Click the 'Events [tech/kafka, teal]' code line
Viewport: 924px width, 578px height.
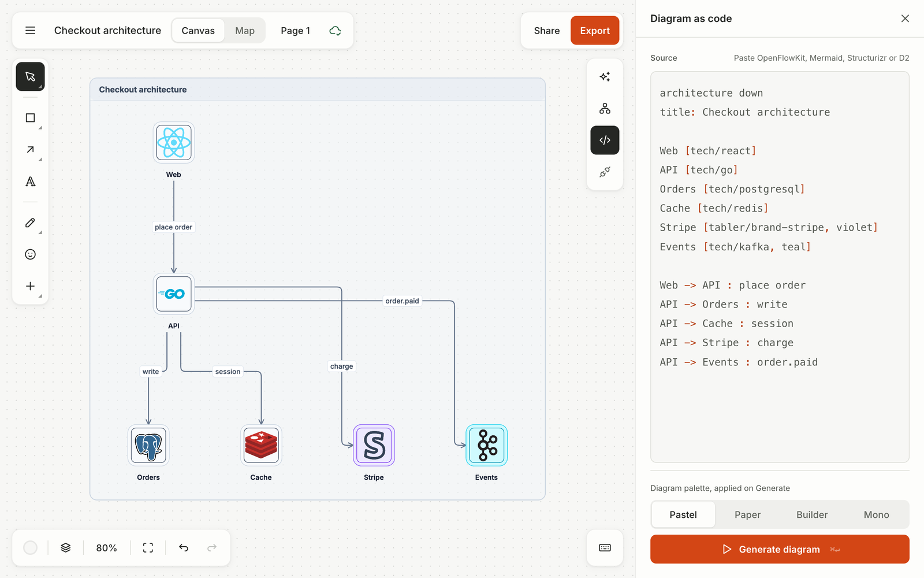(x=735, y=247)
